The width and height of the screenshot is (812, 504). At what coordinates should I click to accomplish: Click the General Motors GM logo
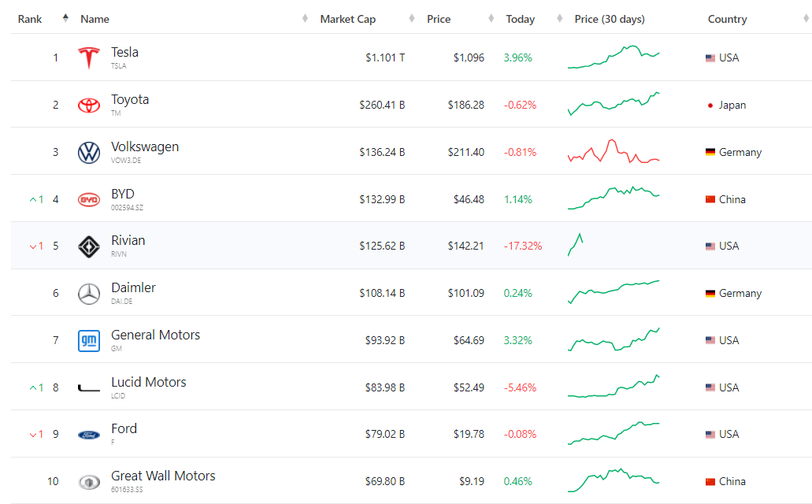pos(88,341)
